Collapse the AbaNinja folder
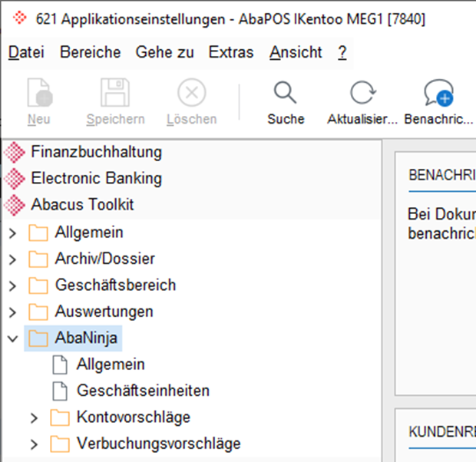The image size is (476, 462). click(x=13, y=338)
